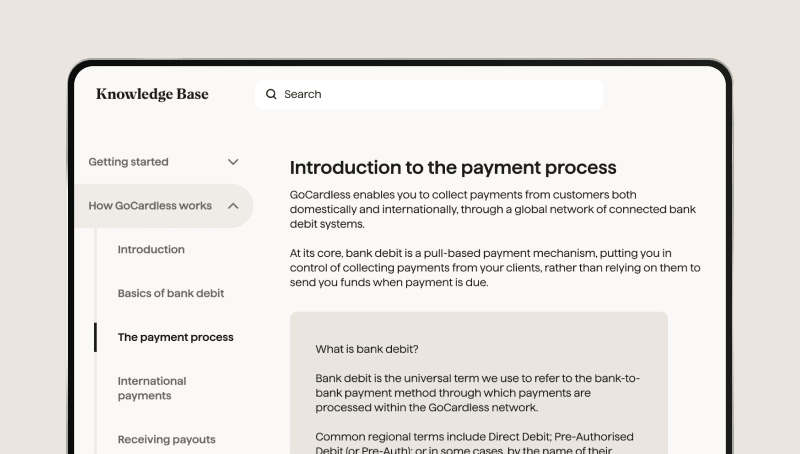The width and height of the screenshot is (800, 454).
Task: Open Basics of bank debit article
Action: coord(171,293)
